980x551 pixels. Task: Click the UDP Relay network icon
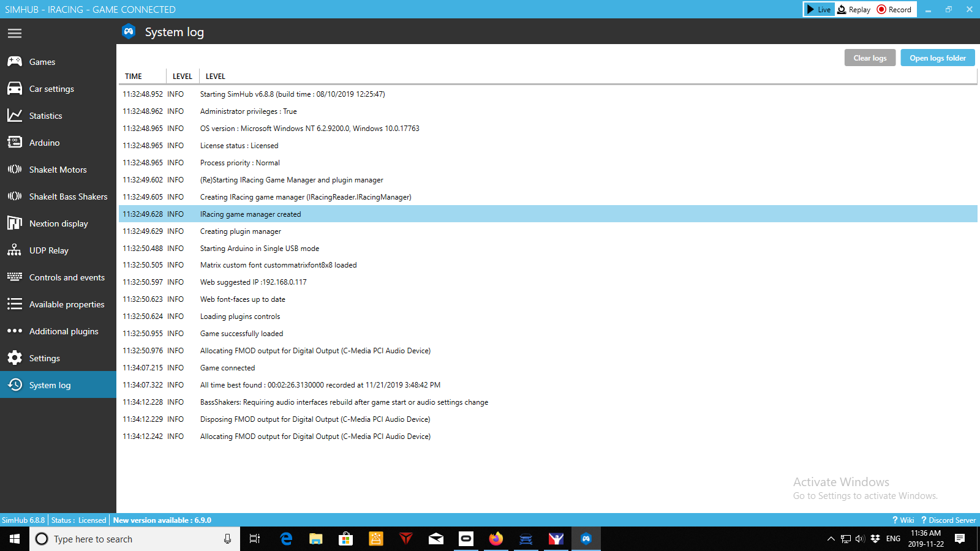(x=15, y=250)
